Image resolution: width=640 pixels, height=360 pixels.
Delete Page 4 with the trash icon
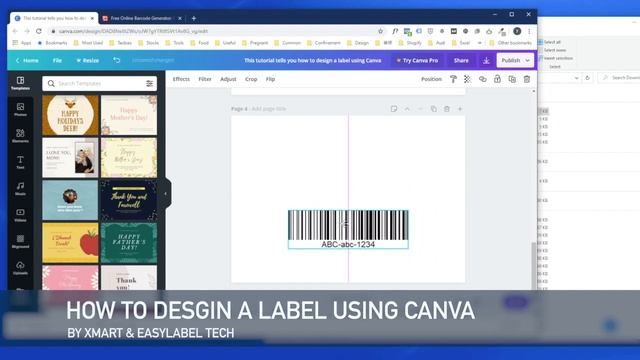[x=447, y=109]
